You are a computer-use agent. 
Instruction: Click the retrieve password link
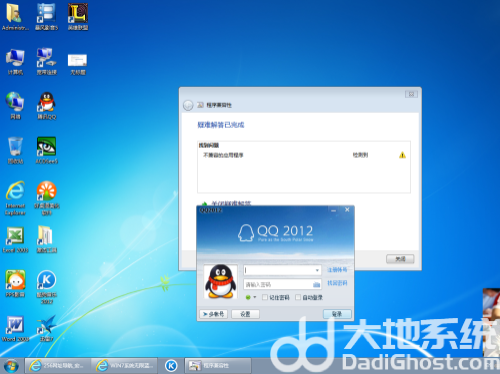coord(337,283)
